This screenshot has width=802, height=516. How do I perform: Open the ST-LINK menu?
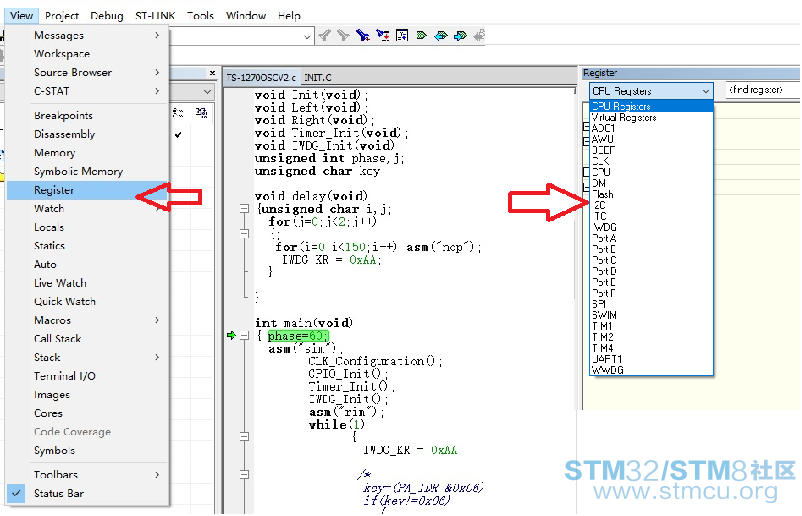(x=155, y=15)
